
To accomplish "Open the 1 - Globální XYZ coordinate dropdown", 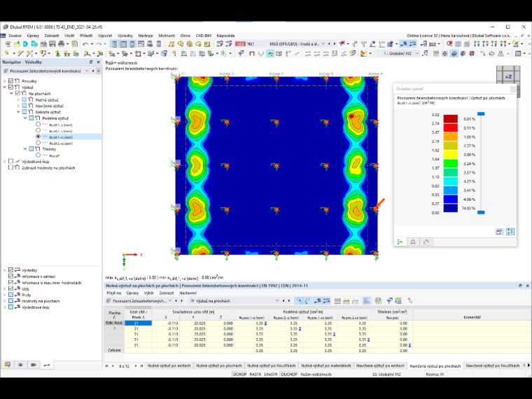I will pyautogui.click(x=417, y=54).
